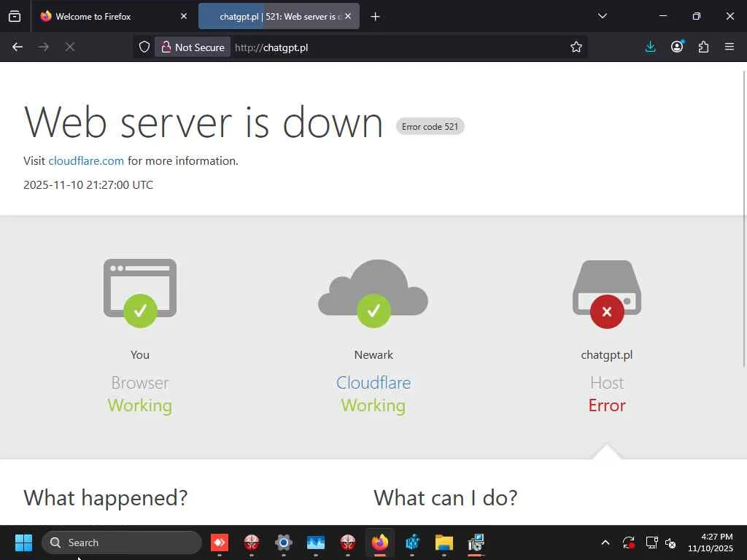Click the Cloudflare link under Newark

click(x=373, y=383)
